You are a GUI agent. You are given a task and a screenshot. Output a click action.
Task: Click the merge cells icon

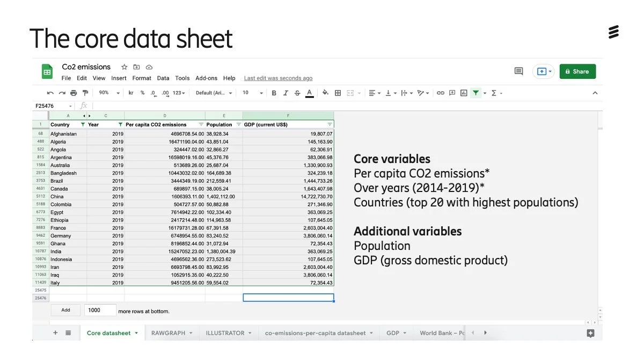click(350, 93)
